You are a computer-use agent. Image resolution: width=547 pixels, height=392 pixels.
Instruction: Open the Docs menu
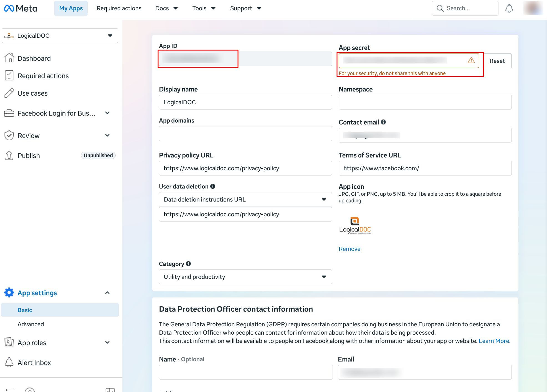click(x=166, y=8)
